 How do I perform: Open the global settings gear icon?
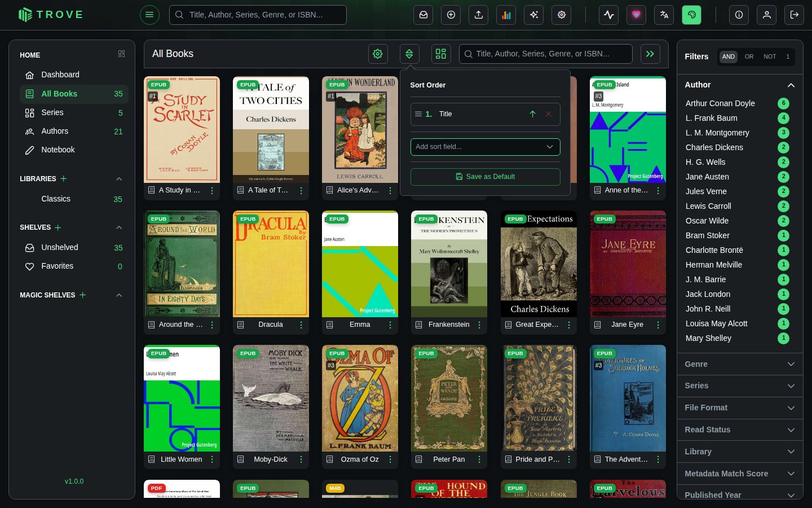(562, 15)
